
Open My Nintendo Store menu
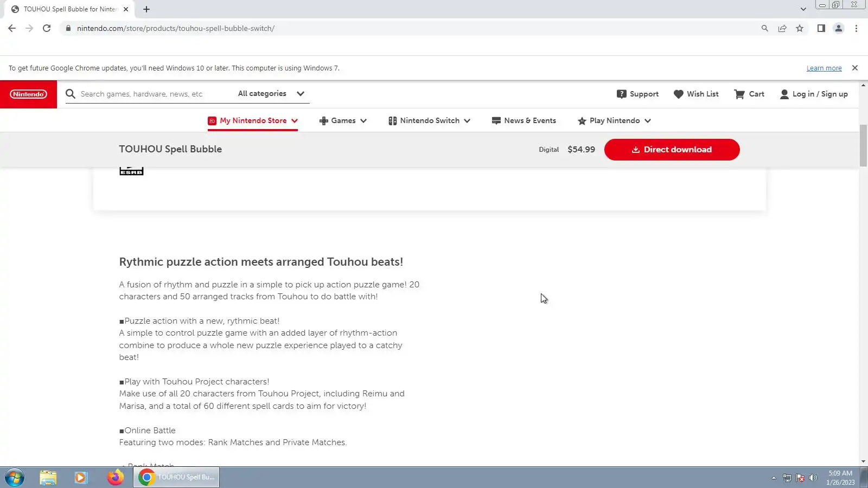pyautogui.click(x=253, y=120)
